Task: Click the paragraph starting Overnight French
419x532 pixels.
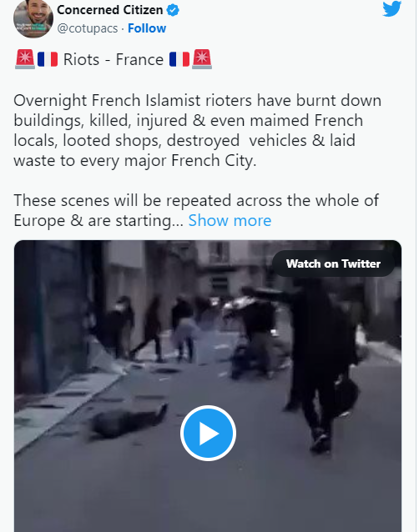Action: [197, 130]
